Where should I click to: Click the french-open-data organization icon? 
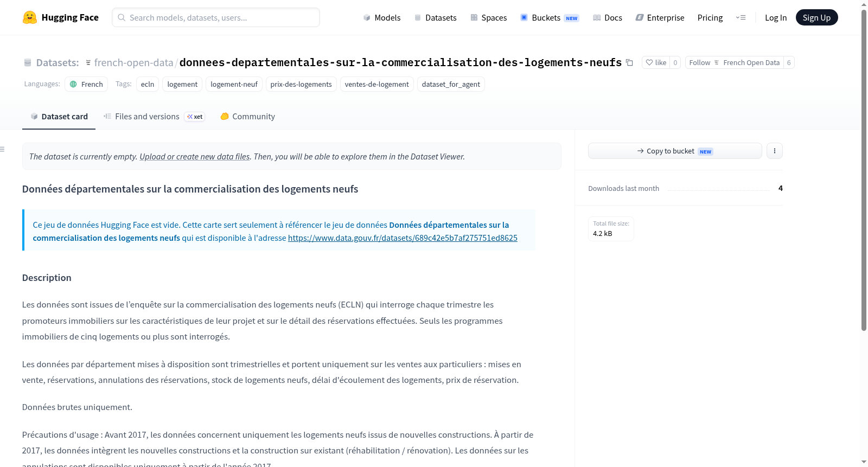pyautogui.click(x=88, y=63)
